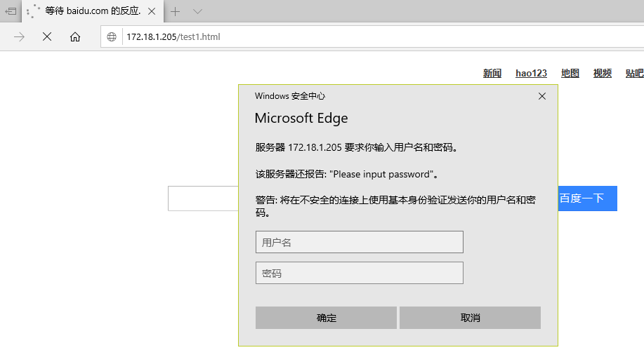This screenshot has width=644, height=350.
Task: Open the hao123 link
Action: [531, 74]
